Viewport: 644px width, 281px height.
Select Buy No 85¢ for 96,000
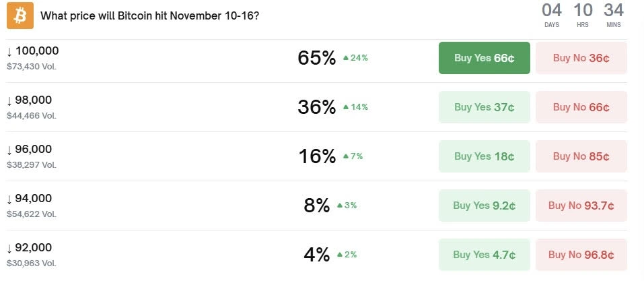click(x=581, y=156)
